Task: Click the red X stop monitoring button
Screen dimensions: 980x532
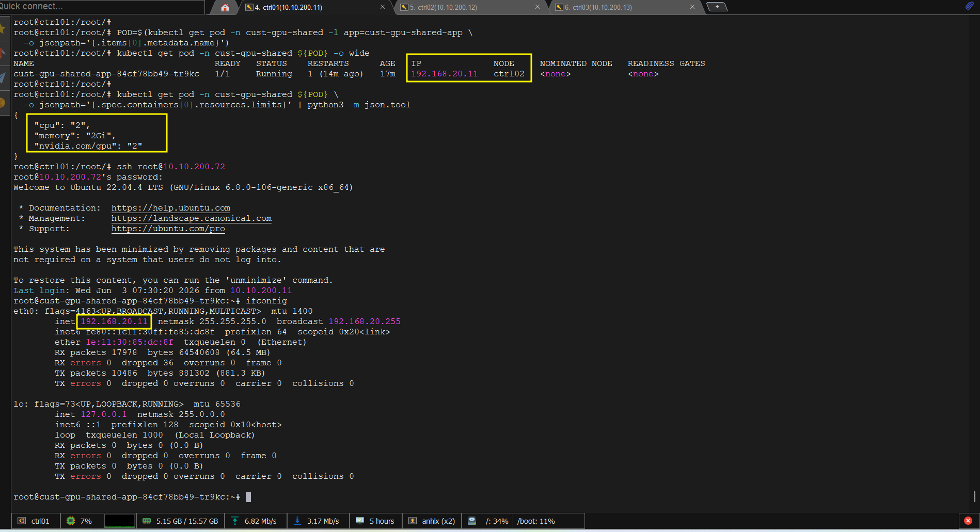Action: 968,521
